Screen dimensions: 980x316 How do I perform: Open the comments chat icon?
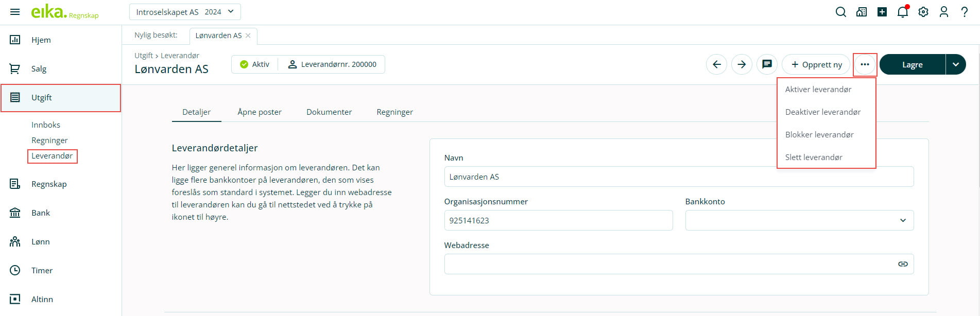coord(767,64)
